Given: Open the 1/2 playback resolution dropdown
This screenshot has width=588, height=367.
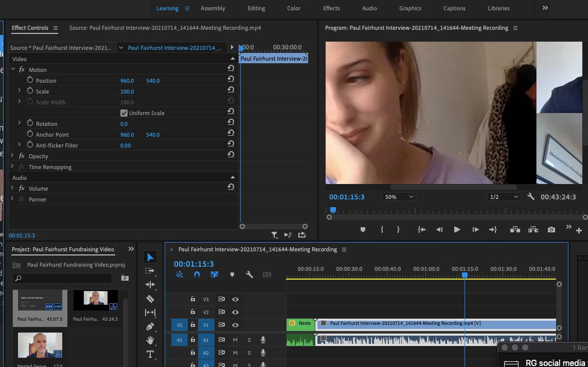Looking at the screenshot, I should click(503, 197).
